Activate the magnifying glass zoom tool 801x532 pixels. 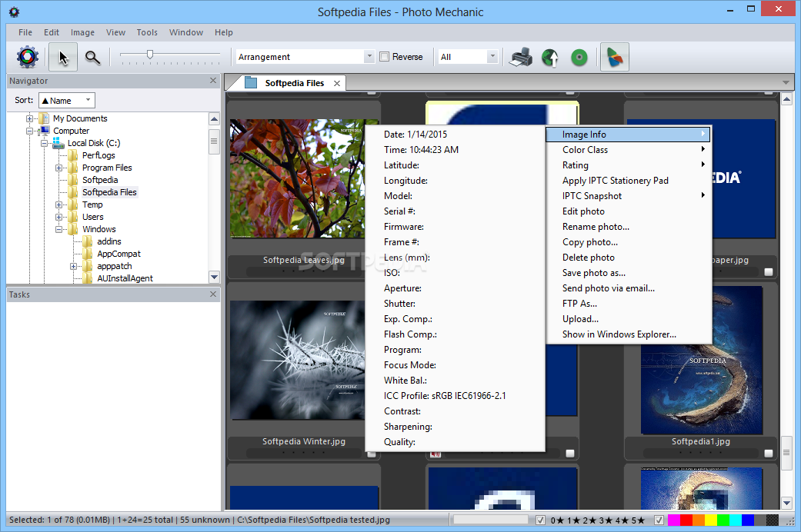click(92, 57)
